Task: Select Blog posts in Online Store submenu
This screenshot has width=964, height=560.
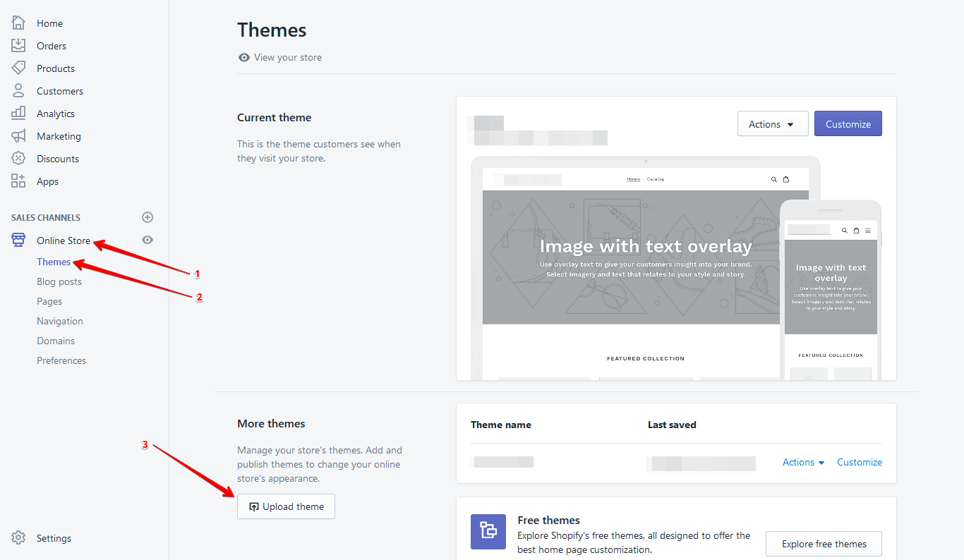Action: (x=59, y=281)
